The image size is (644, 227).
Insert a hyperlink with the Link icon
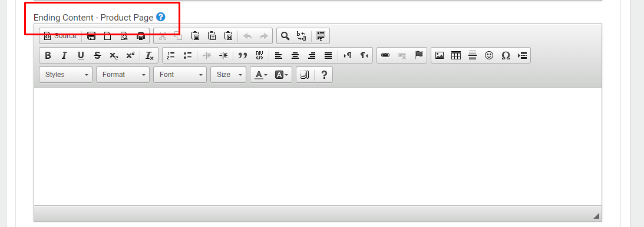coord(385,55)
